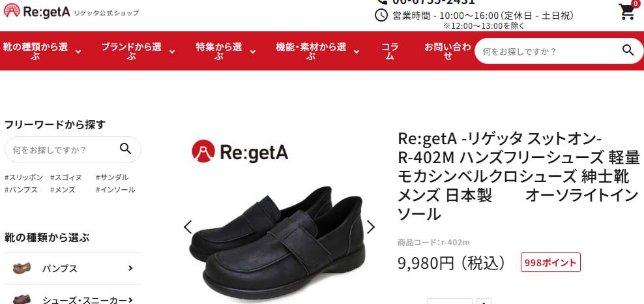Show previous product image arrow
The width and height of the screenshot is (644, 304).
[188, 227]
